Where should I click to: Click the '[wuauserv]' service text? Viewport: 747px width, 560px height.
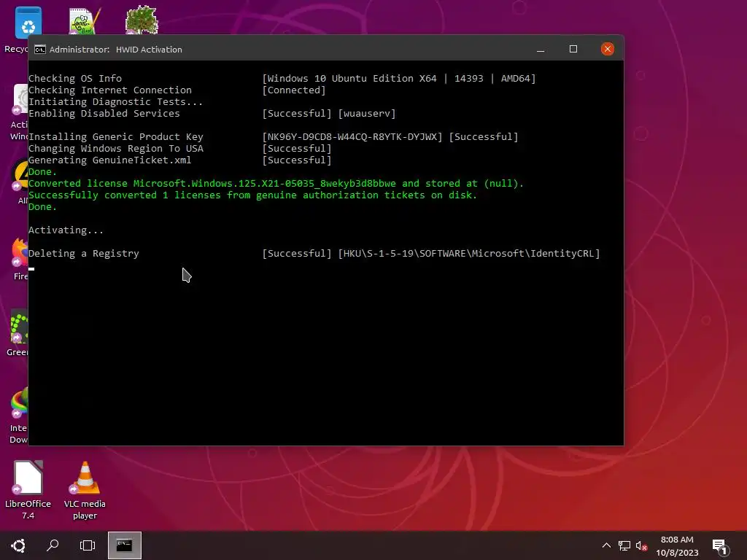(367, 114)
